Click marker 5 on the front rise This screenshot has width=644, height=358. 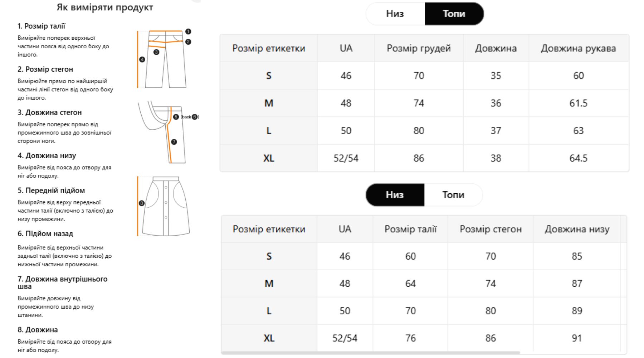[176, 117]
